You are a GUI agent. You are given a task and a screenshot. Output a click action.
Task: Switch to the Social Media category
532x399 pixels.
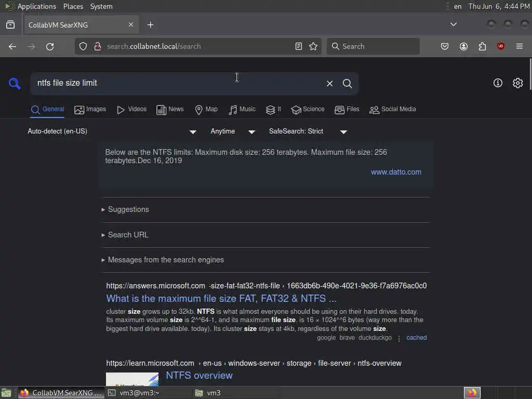click(393, 109)
